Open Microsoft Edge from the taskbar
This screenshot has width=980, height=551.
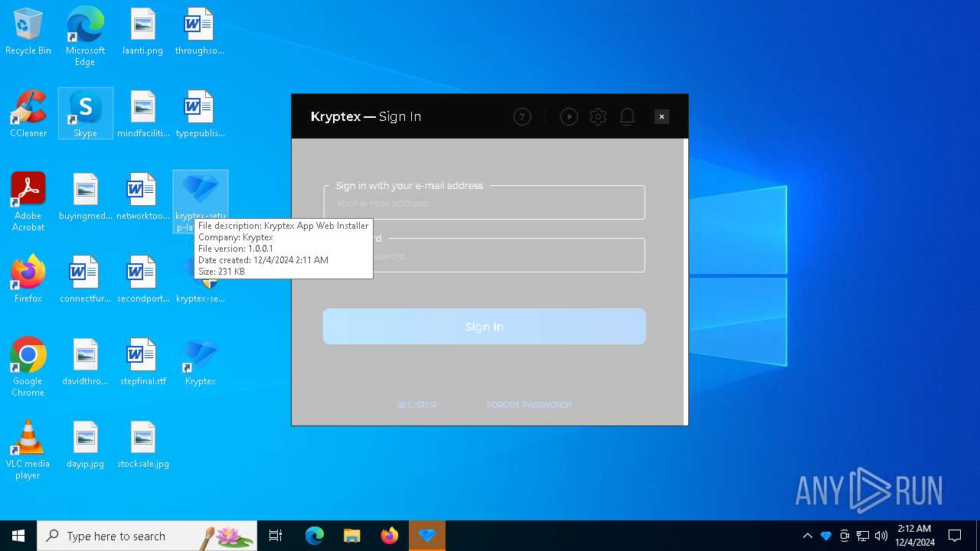coord(315,536)
